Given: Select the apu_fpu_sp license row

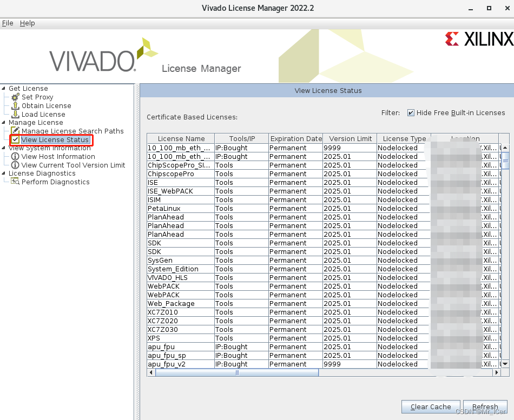Looking at the screenshot, I should (323, 356).
